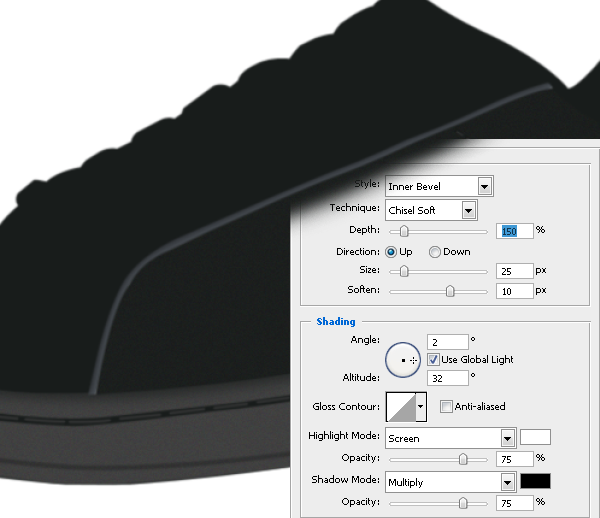The width and height of the screenshot is (600, 518).
Task: Enable the Anti-aliased checkbox
Action: [446, 406]
